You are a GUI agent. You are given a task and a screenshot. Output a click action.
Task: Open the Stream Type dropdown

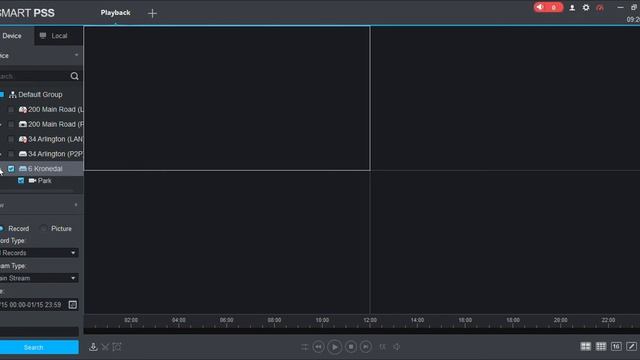[39, 278]
